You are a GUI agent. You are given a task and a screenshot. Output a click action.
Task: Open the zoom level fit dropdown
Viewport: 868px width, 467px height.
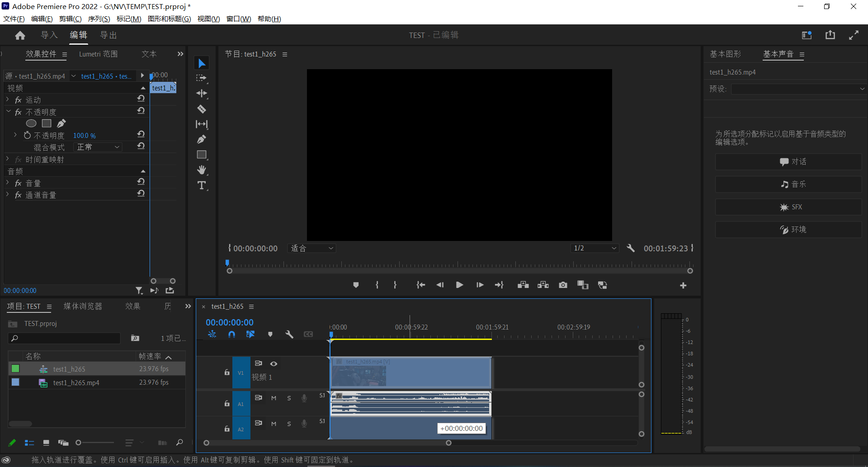(x=311, y=248)
